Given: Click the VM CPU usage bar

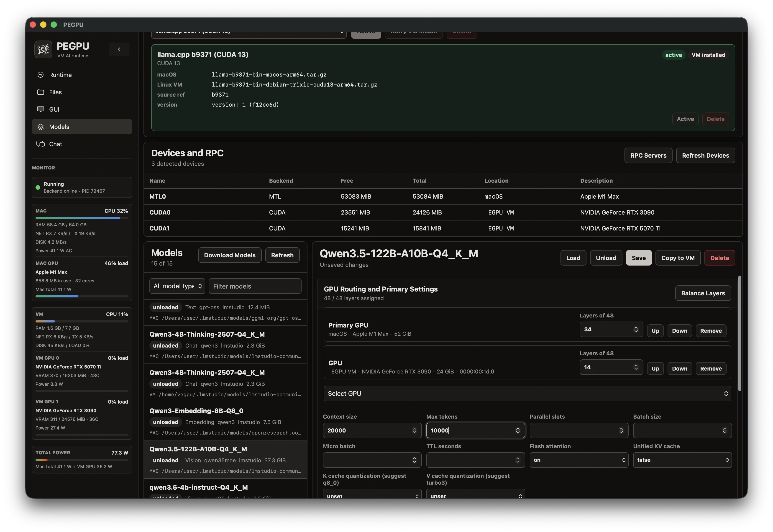Looking at the screenshot, I should pos(82,321).
